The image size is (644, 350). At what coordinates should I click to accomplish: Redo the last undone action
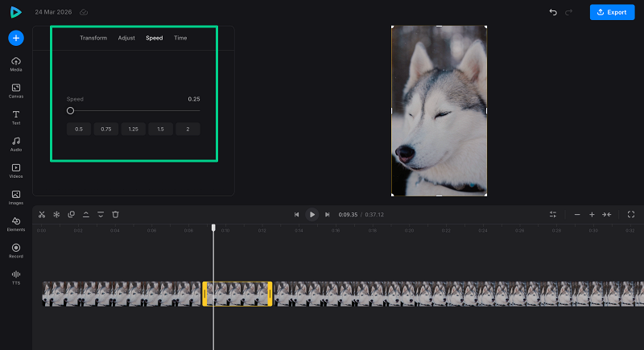click(569, 12)
